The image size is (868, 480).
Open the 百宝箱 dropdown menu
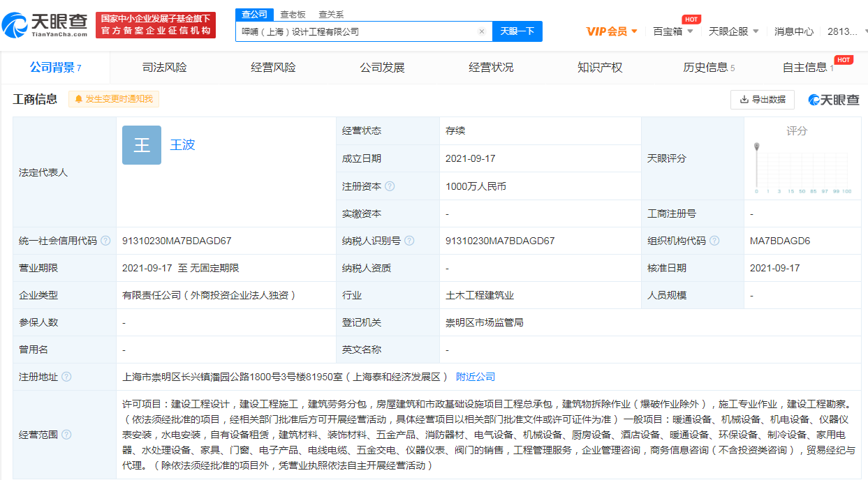pyautogui.click(x=673, y=31)
